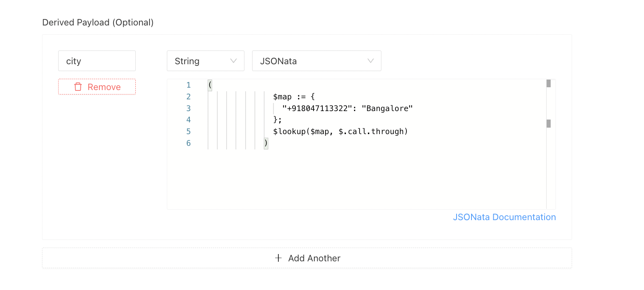Click the trash icon beside Remove

[x=78, y=87]
